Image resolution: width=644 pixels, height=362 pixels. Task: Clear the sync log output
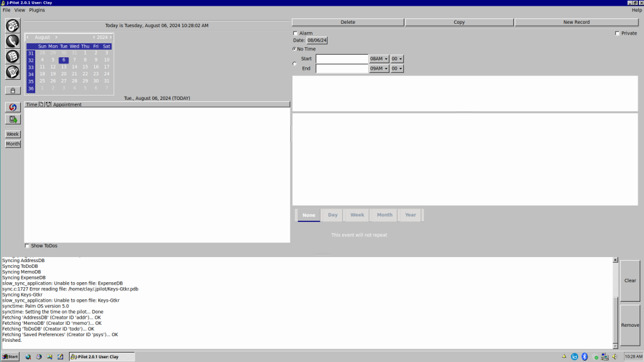click(630, 281)
